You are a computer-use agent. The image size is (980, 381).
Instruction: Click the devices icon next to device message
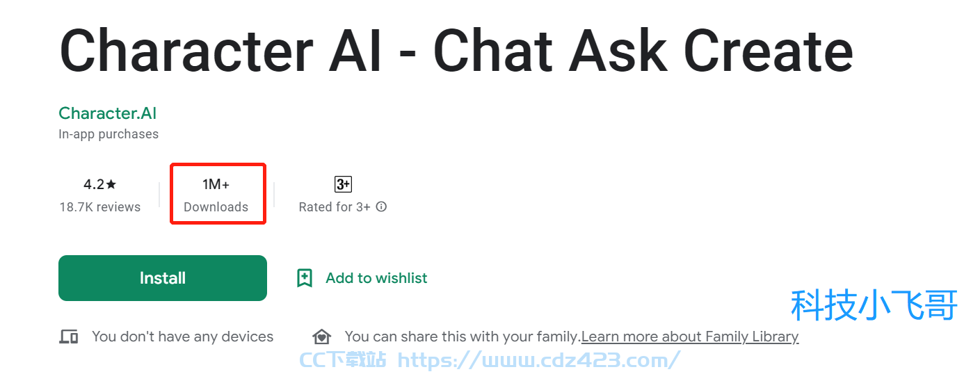tap(68, 337)
